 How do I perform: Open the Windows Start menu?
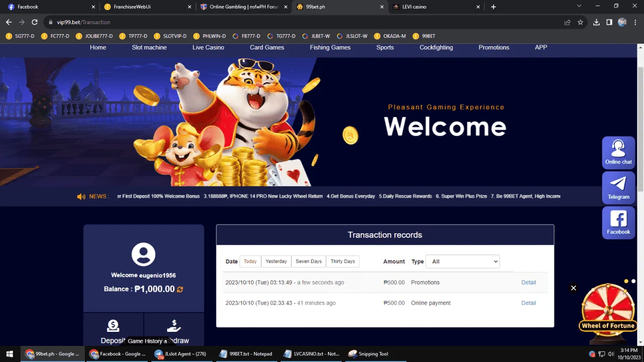click(9, 353)
